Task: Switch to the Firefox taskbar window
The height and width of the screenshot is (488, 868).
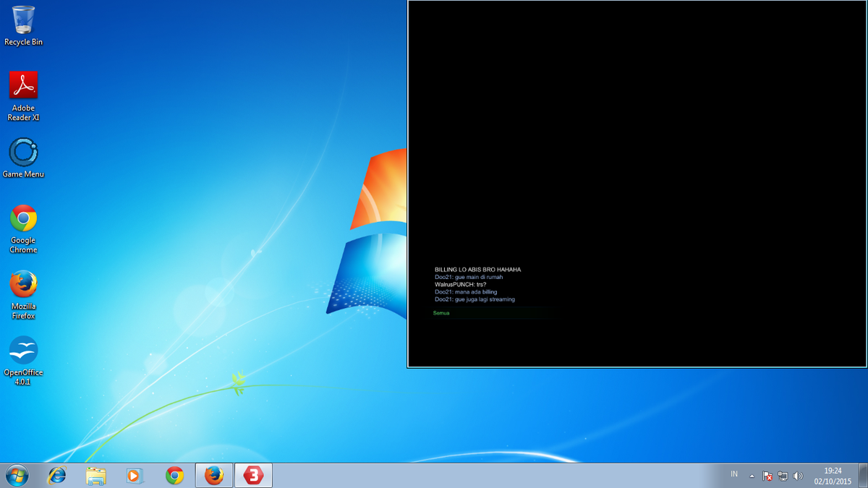Action: (x=214, y=475)
